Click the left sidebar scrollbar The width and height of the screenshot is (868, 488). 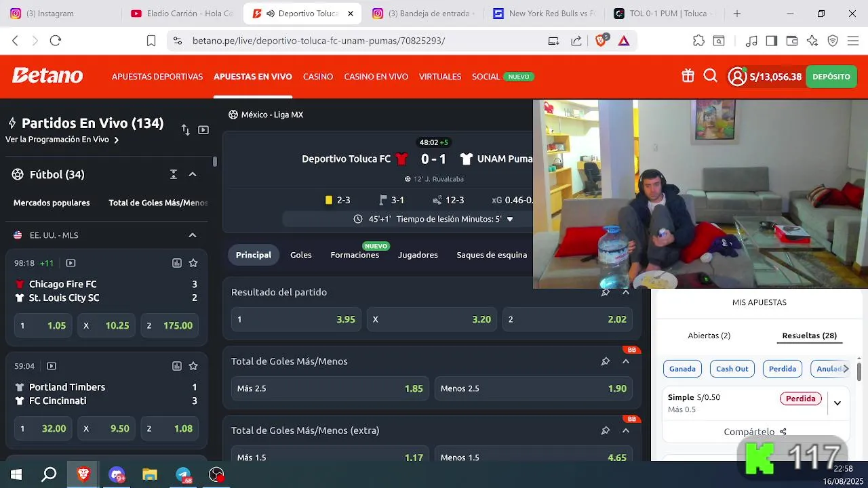(215, 162)
